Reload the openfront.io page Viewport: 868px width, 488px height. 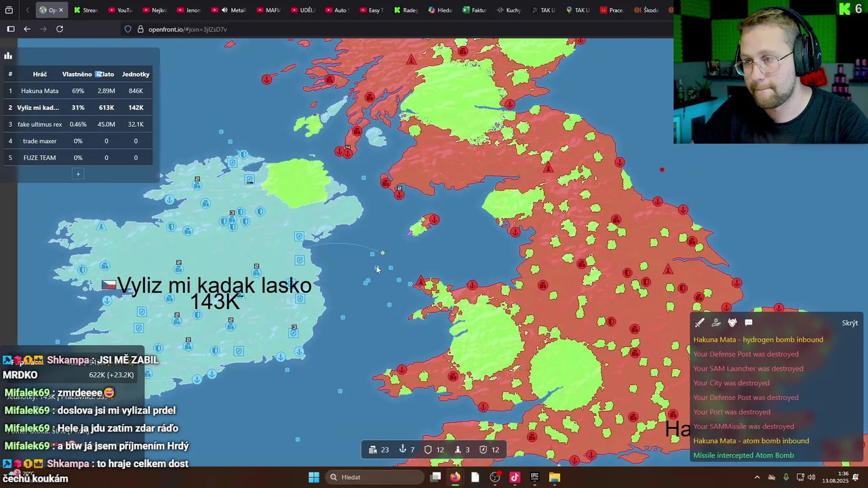pos(60,29)
